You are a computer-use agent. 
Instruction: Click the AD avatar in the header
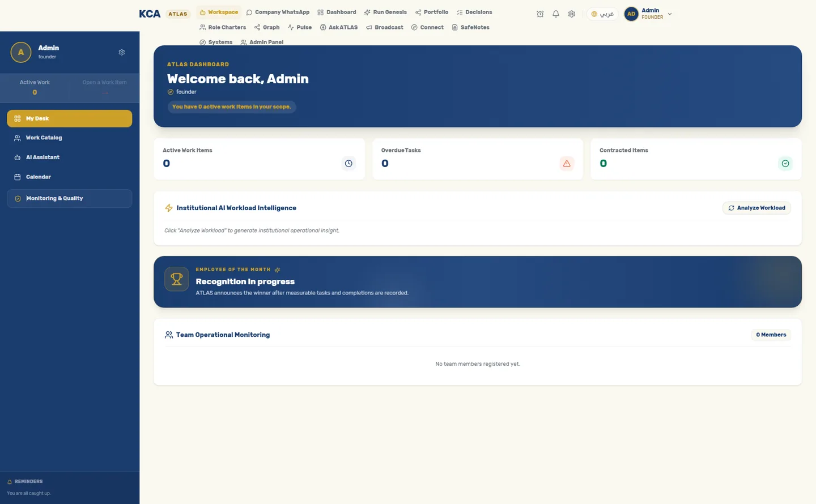coord(631,14)
